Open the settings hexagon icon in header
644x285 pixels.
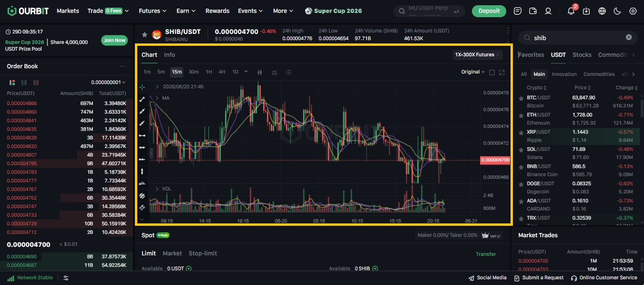pyautogui.click(x=633, y=11)
